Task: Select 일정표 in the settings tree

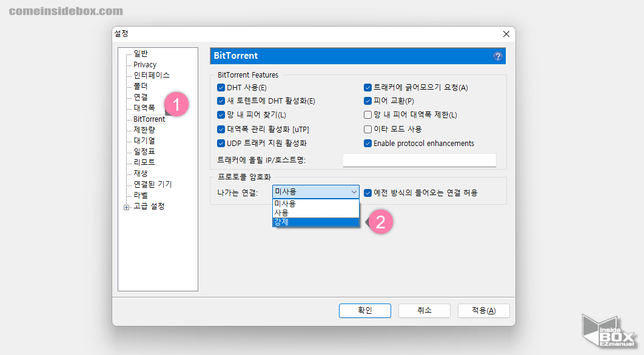Action: pos(144,151)
